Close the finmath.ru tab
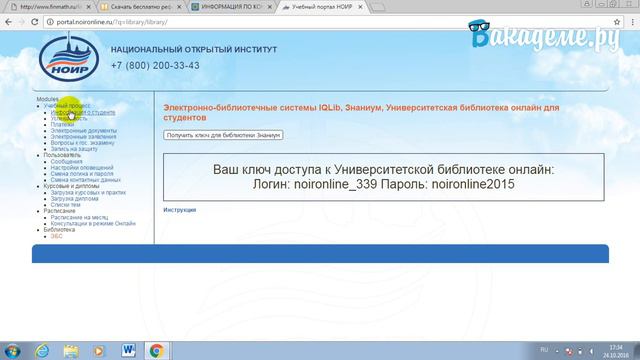The width and height of the screenshot is (640, 360). [x=89, y=7]
